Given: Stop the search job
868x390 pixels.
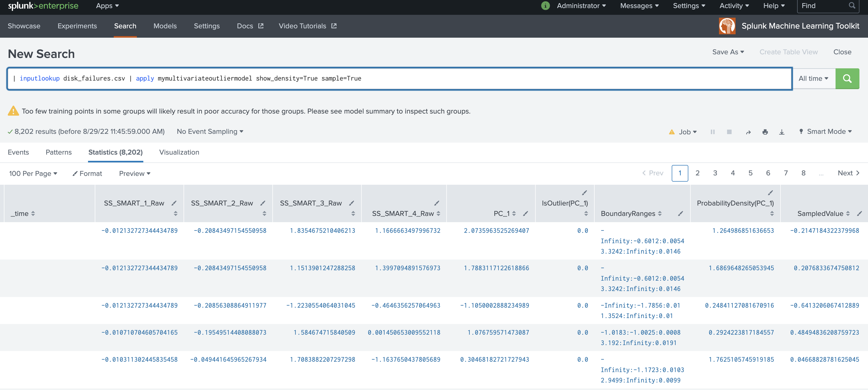Looking at the screenshot, I should pyautogui.click(x=729, y=132).
